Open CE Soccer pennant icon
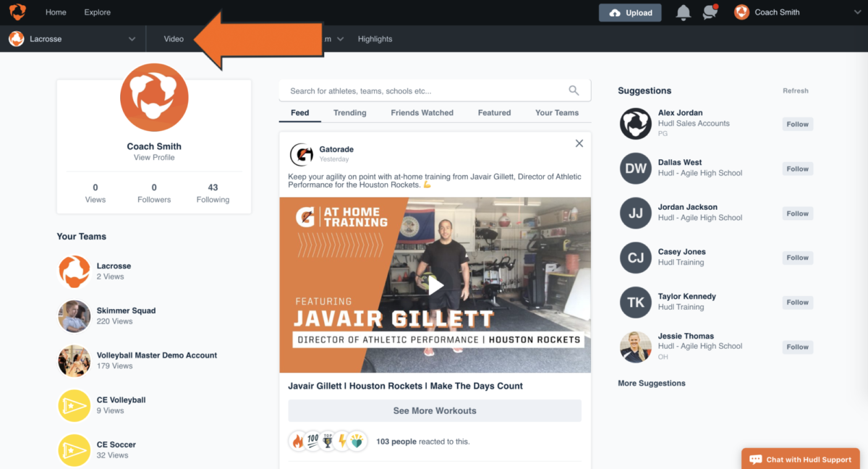 coord(74,450)
